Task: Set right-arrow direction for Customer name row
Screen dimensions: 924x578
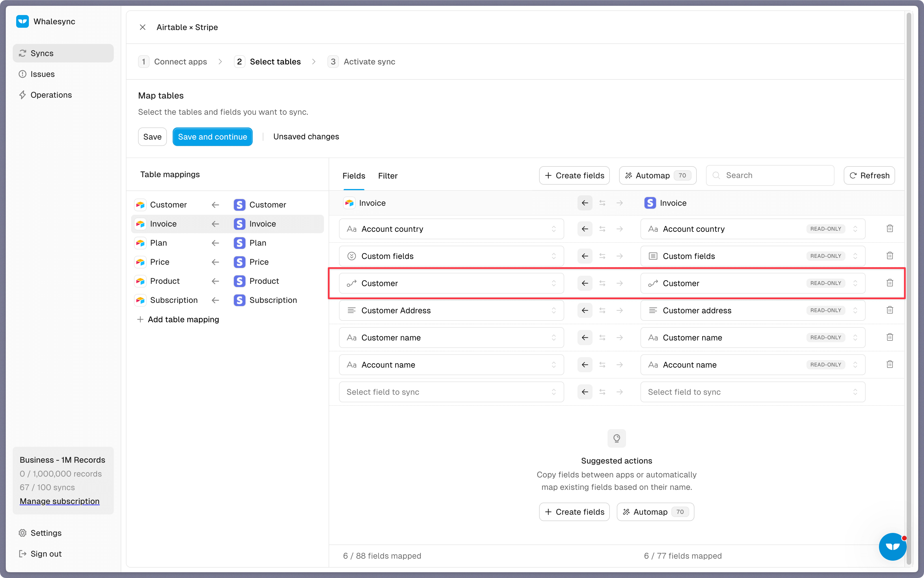Action: point(619,338)
